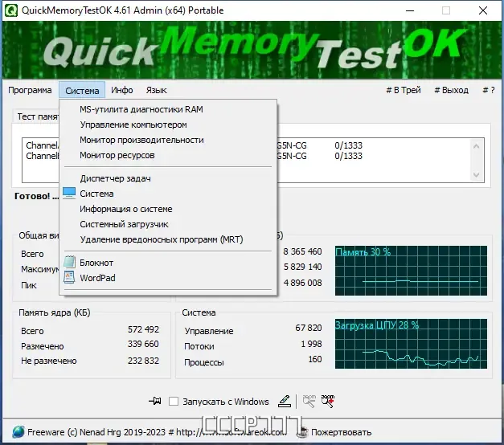Click the Потоки value 1 998
Viewport: 504px width, 445px height.
click(x=311, y=344)
